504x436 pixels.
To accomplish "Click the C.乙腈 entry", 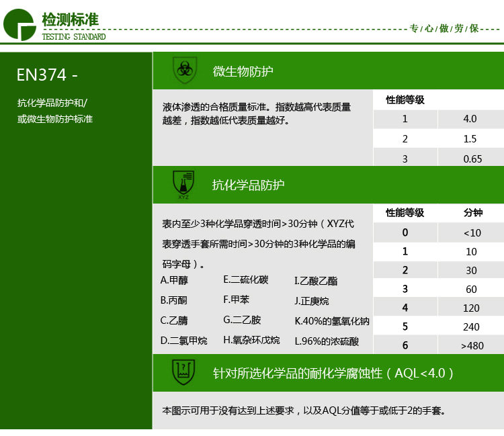I will tap(174, 320).
